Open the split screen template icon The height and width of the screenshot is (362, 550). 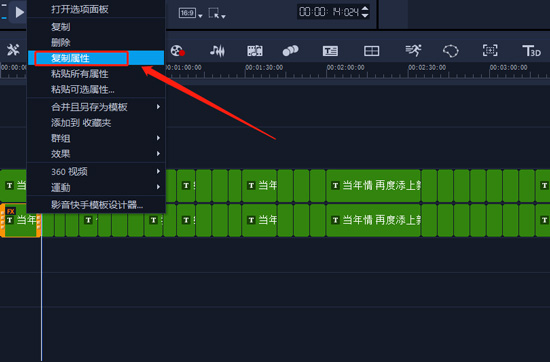point(371,51)
